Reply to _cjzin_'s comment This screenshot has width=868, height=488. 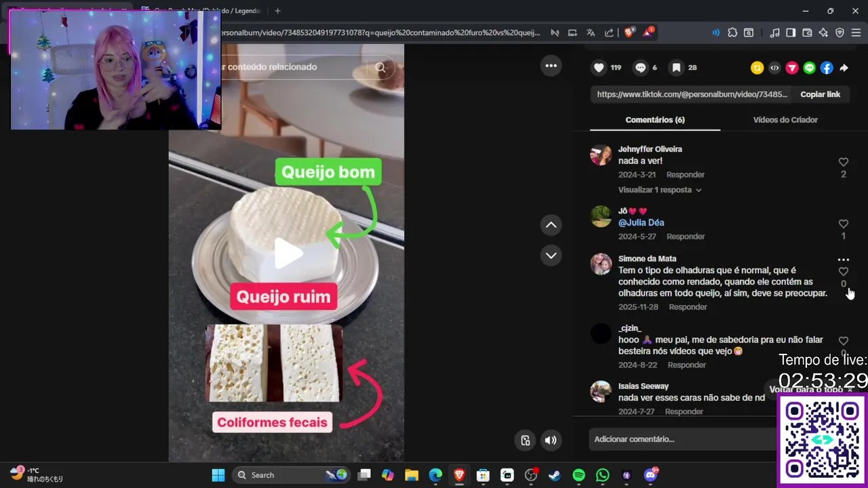point(687,365)
